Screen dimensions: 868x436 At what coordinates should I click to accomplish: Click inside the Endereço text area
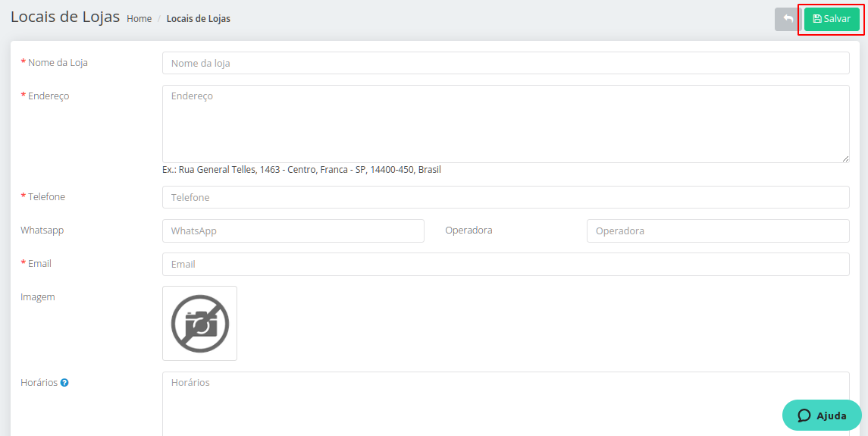coord(506,124)
